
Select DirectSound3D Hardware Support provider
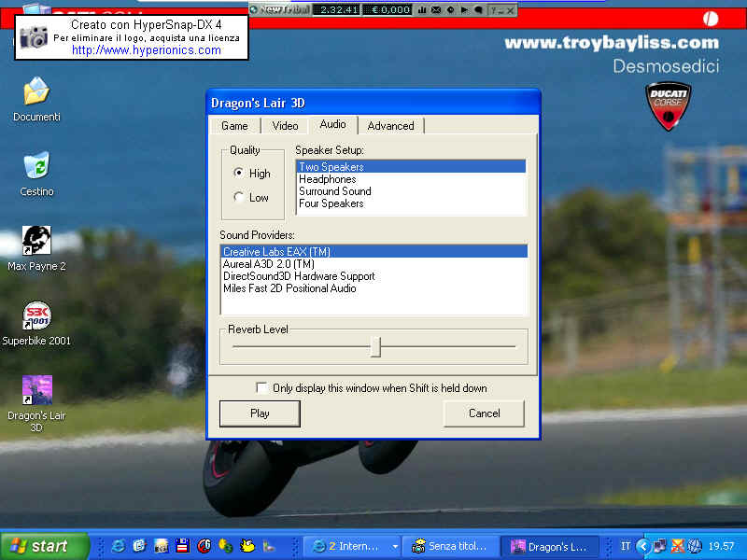click(x=374, y=276)
